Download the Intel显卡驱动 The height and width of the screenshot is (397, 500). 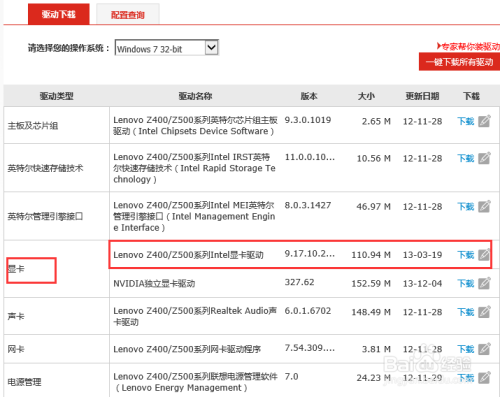point(466,255)
